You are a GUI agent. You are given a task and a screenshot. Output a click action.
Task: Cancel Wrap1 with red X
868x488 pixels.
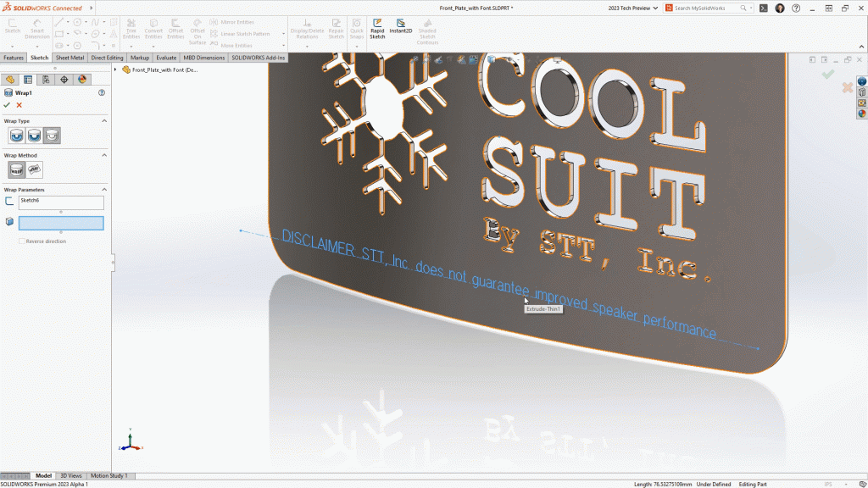(19, 105)
